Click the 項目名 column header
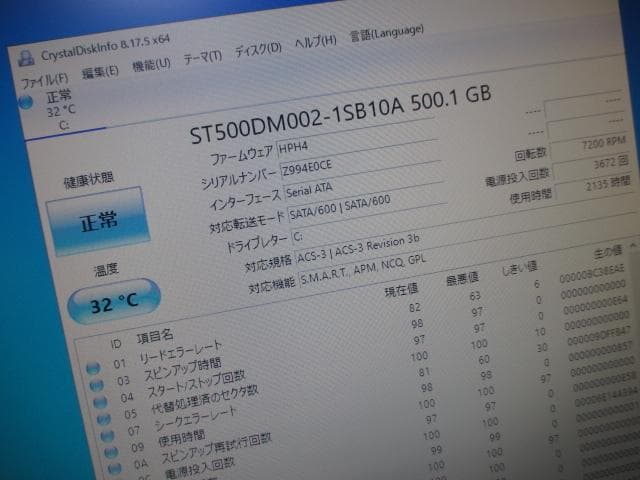640x480 pixels. click(x=155, y=337)
